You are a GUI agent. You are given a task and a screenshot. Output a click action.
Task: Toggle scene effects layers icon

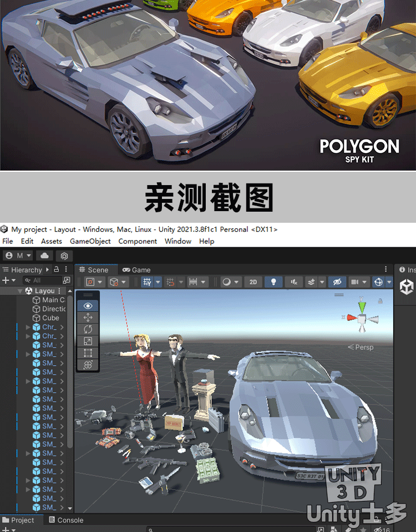coord(311,282)
